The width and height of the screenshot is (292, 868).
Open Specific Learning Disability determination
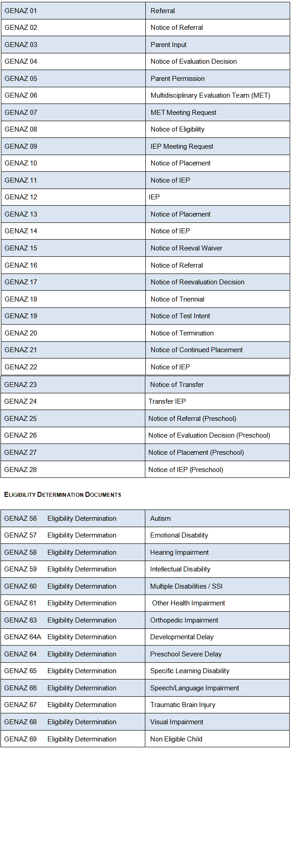pyautogui.click(x=190, y=671)
